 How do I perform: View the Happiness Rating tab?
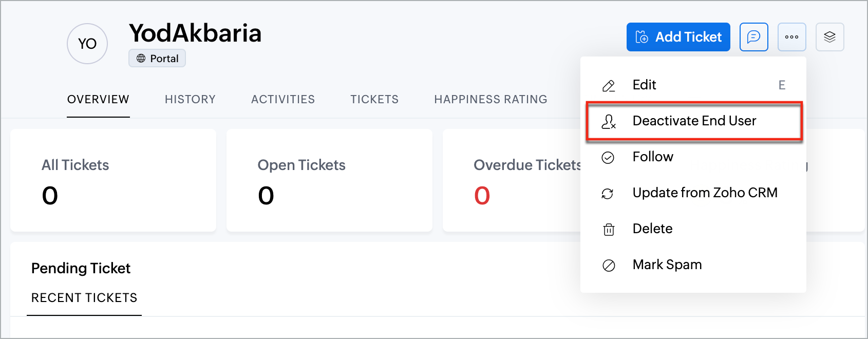[x=490, y=99]
